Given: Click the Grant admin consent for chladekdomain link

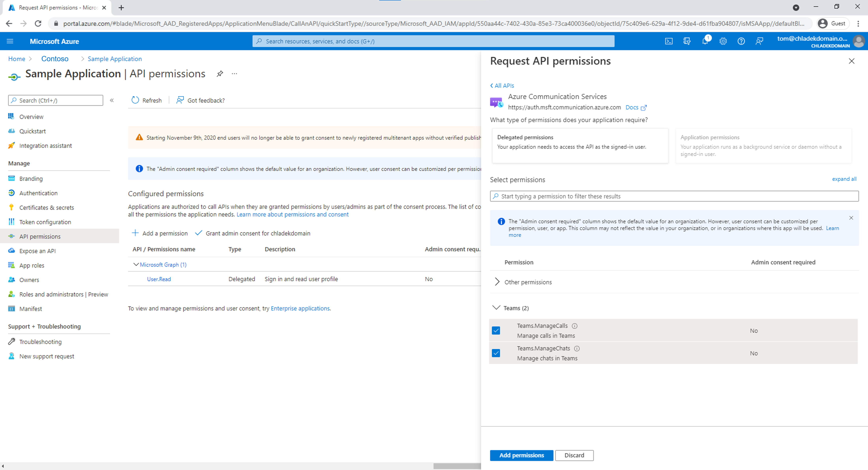Looking at the screenshot, I should click(x=257, y=233).
